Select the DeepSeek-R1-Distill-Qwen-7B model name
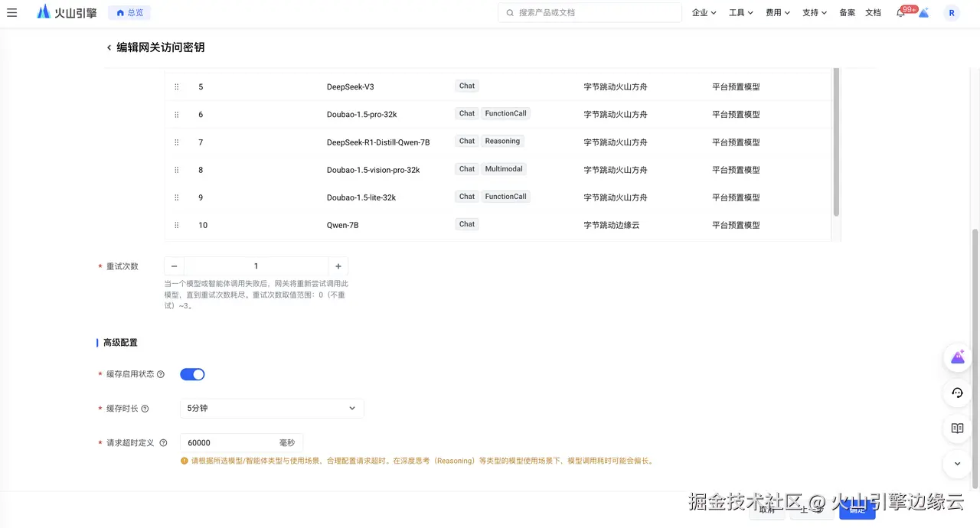The width and height of the screenshot is (980, 528). 378,142
